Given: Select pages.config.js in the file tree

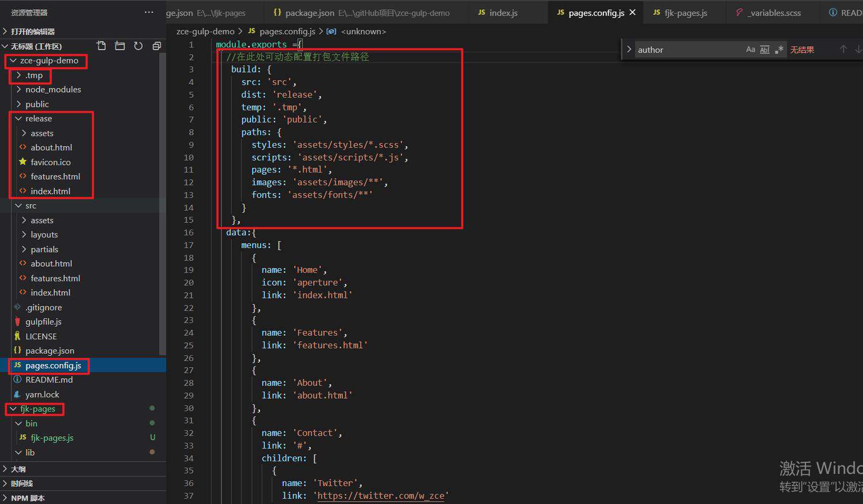Looking at the screenshot, I should coord(83,365).
